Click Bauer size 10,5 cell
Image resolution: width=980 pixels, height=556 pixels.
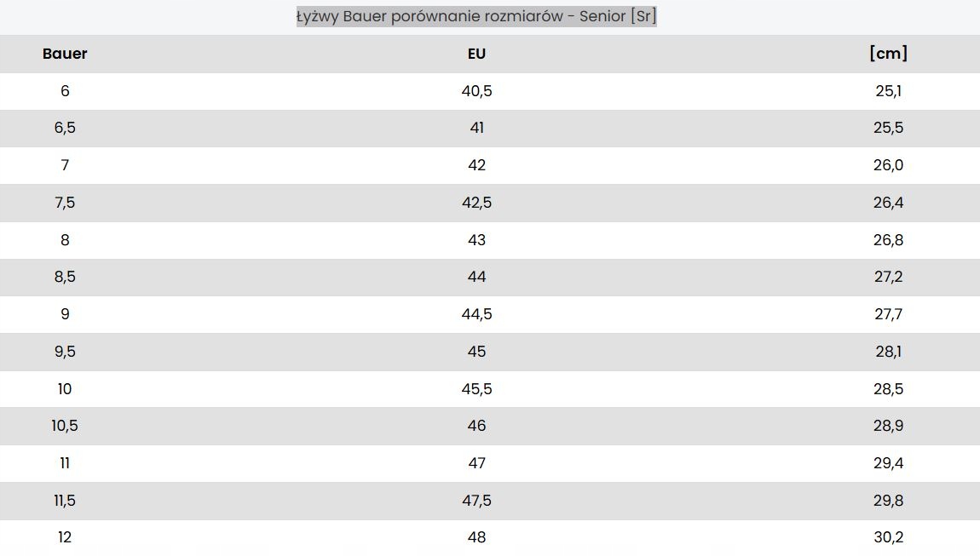click(x=65, y=426)
